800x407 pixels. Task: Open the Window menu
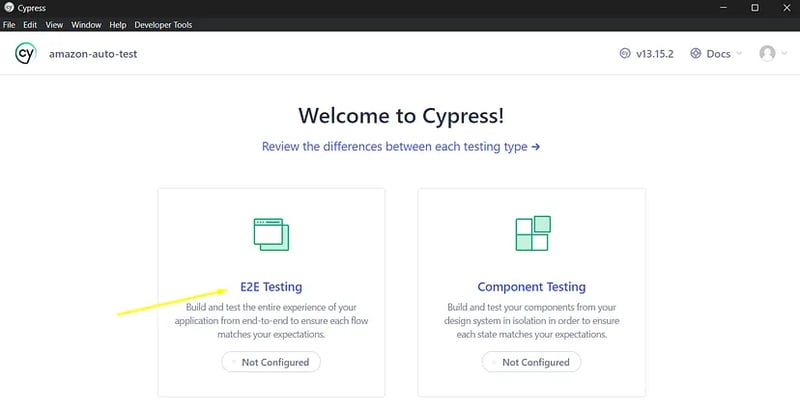coord(86,24)
